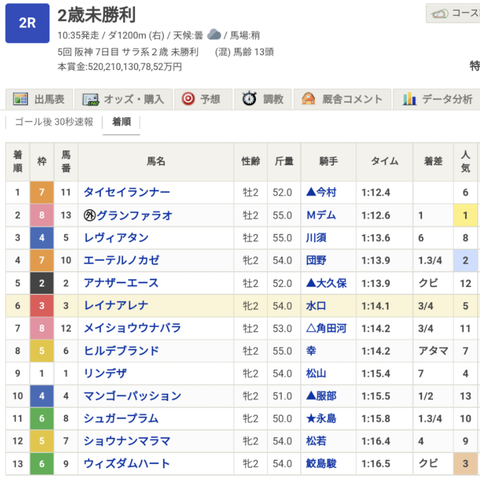Open jockey 団野 profile

316,260
